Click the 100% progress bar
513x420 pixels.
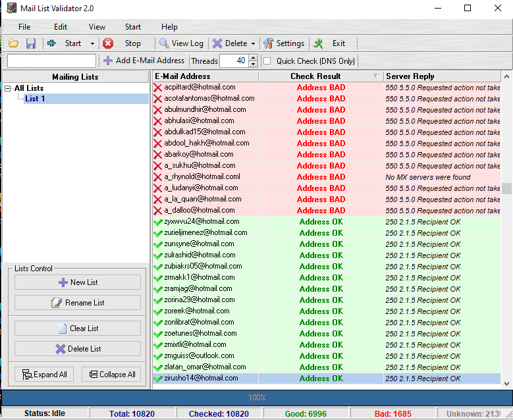[x=257, y=398]
